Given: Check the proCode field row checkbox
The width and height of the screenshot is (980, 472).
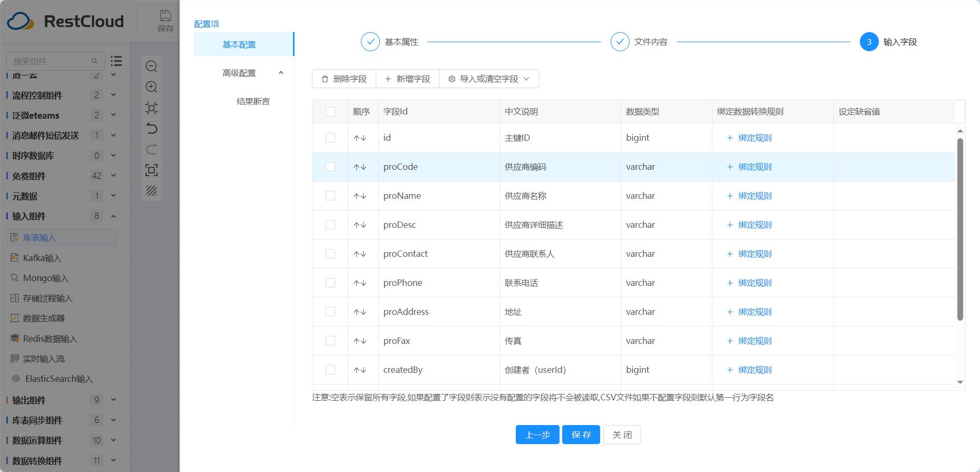Looking at the screenshot, I should [330, 167].
